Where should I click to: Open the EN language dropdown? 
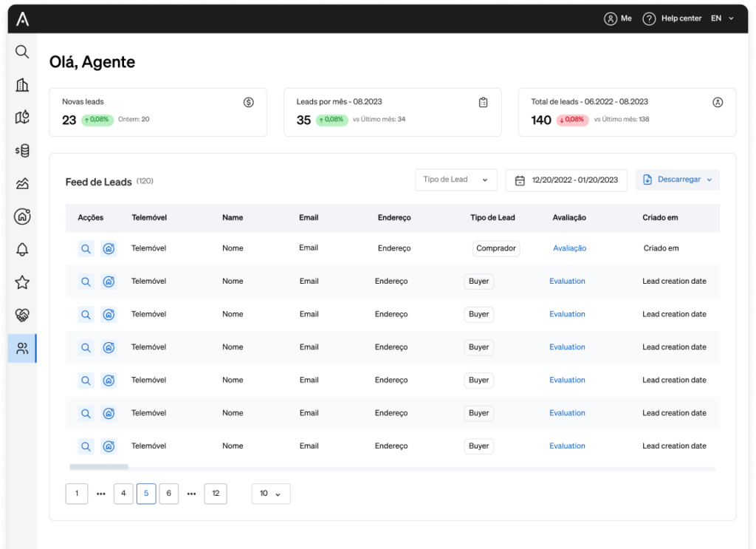coord(722,18)
